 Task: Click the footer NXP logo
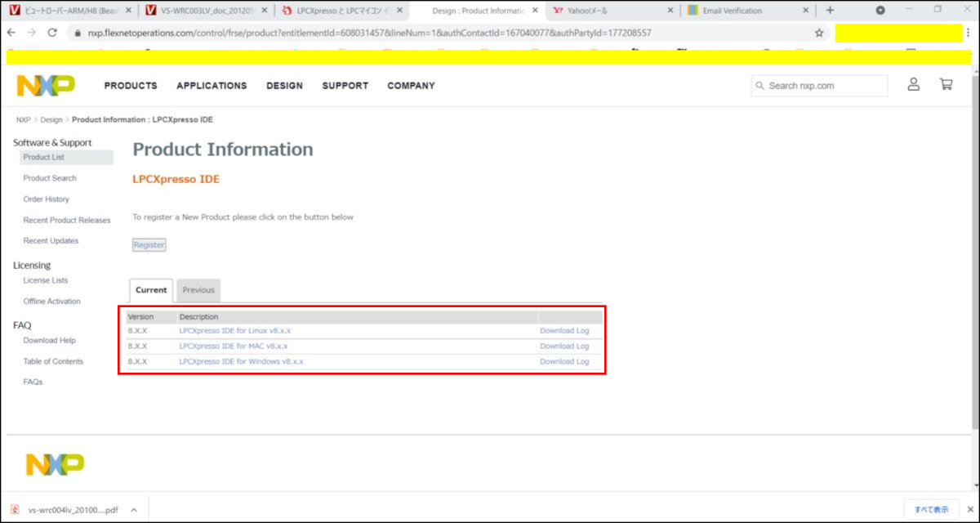[55, 464]
